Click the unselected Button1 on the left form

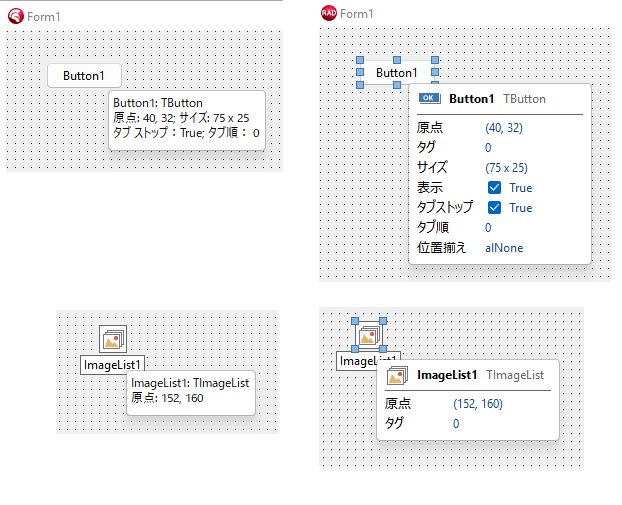(84, 75)
